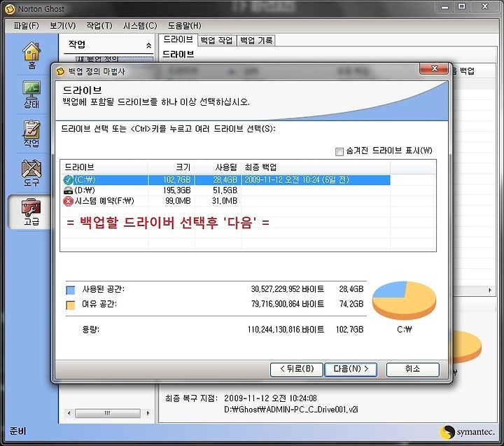Open the 고급 (Advanced) toolbox sidebar icon
The height and width of the screenshot is (446, 504).
coord(31,212)
